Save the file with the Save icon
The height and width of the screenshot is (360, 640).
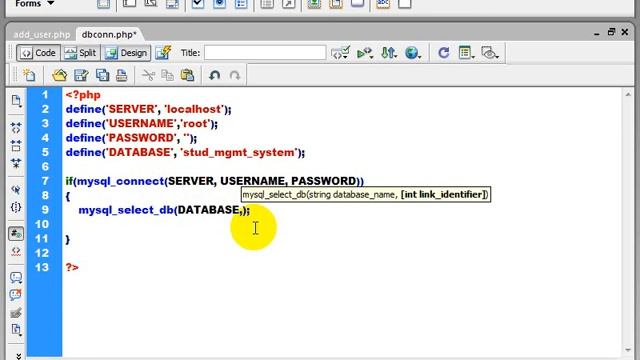(81, 75)
